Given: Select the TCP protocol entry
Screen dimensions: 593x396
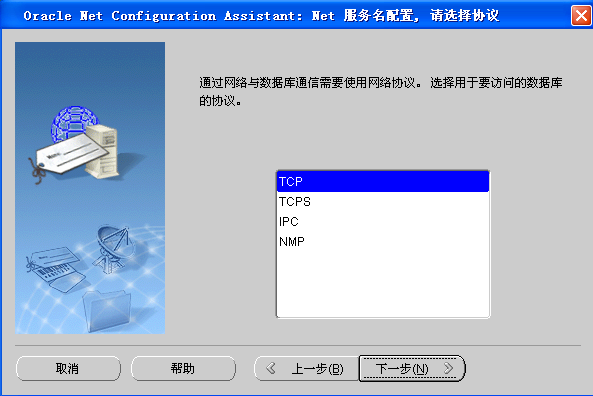Looking at the screenshot, I should (x=383, y=182).
